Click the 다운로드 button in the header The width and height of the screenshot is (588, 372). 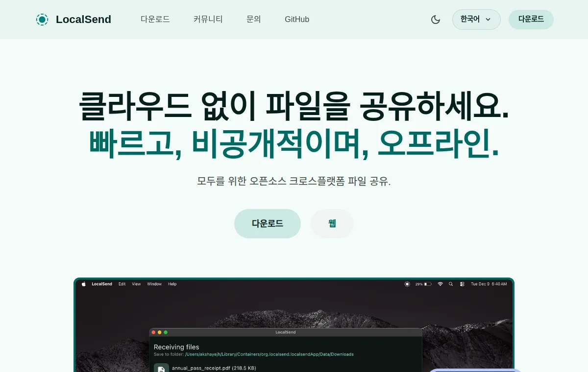(x=531, y=20)
